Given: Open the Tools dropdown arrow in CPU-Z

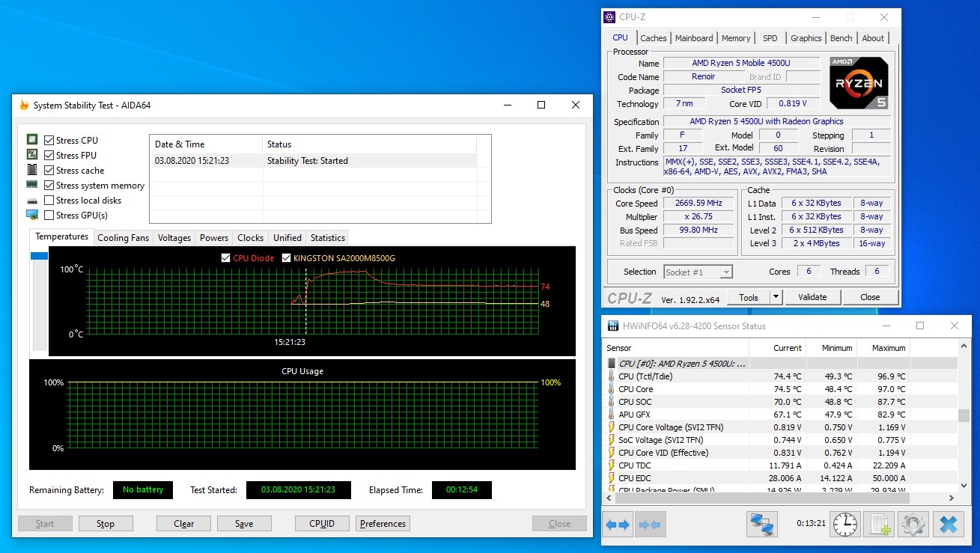Looking at the screenshot, I should 776,297.
